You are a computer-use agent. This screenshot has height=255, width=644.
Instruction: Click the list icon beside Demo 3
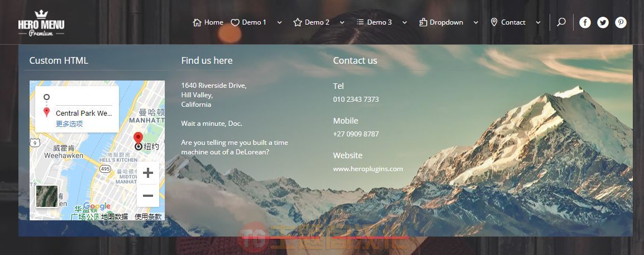pos(360,22)
